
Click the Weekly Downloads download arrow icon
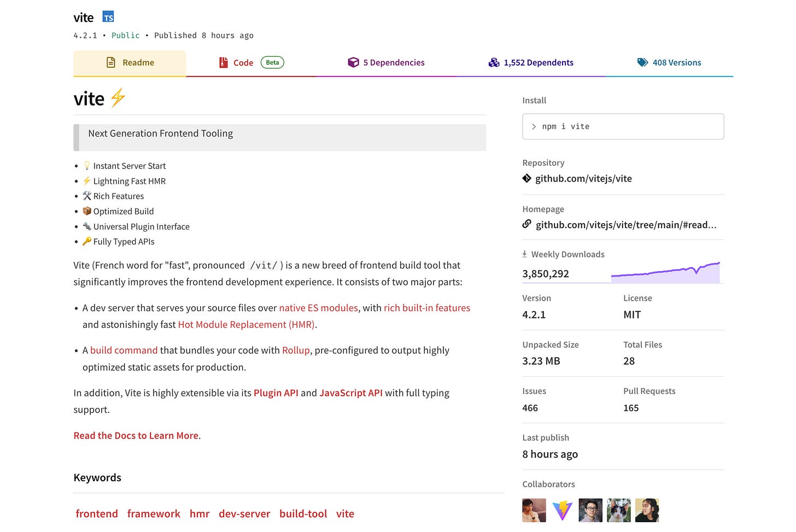click(x=525, y=254)
